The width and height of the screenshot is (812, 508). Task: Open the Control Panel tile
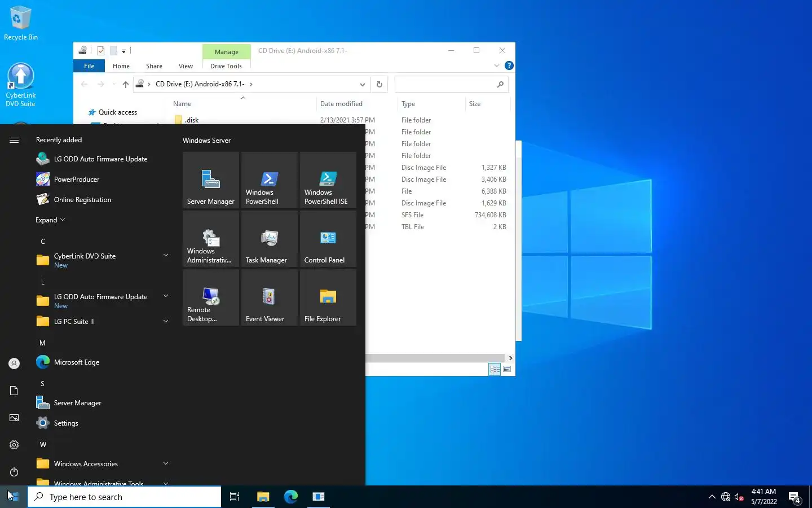pyautogui.click(x=328, y=239)
